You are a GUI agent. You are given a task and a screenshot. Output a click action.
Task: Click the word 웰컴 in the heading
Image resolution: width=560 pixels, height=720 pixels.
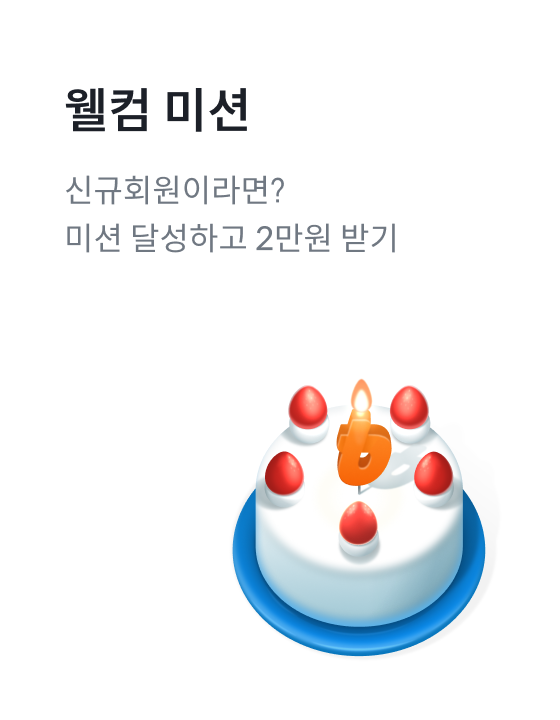107,110
